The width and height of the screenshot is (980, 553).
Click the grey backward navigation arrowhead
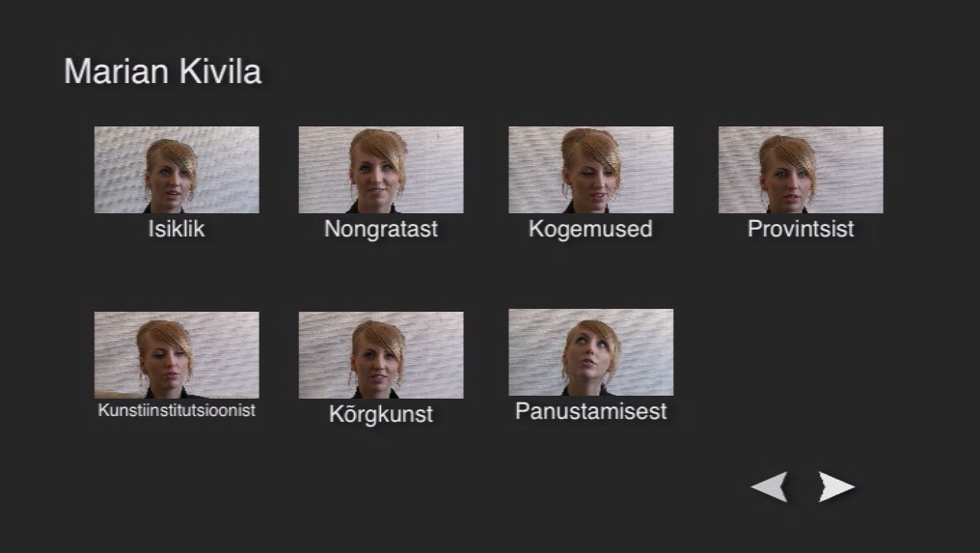[x=769, y=486]
